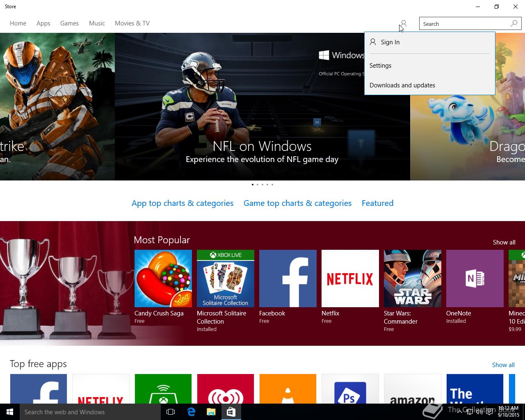The image size is (525, 420).
Task: Select Downloads and updates
Action: click(x=430, y=85)
